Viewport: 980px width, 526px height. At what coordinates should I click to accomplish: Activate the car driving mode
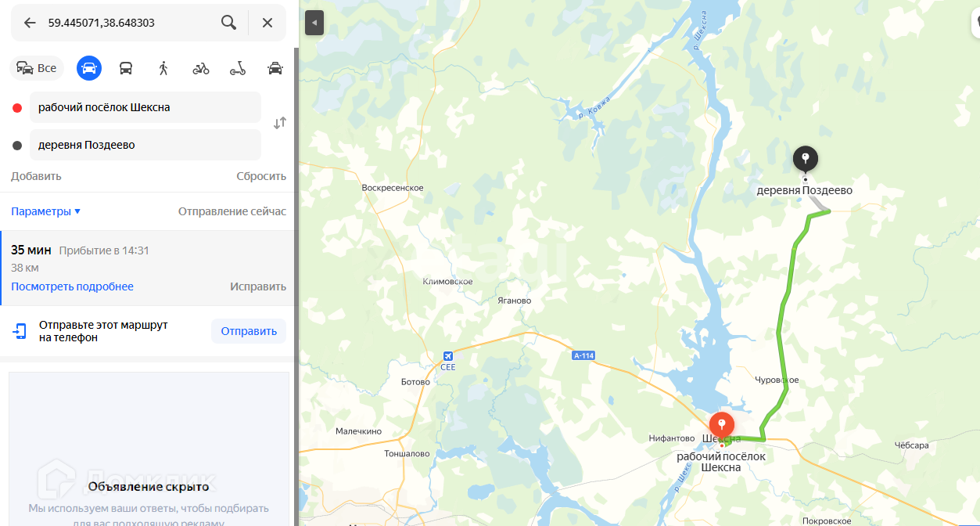(89, 68)
